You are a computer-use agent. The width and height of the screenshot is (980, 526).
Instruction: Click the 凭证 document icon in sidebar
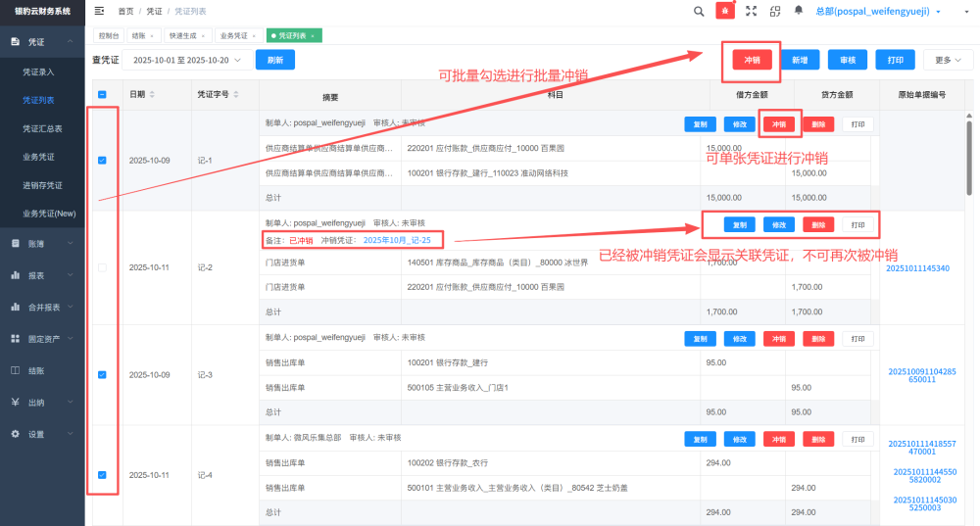coord(15,42)
